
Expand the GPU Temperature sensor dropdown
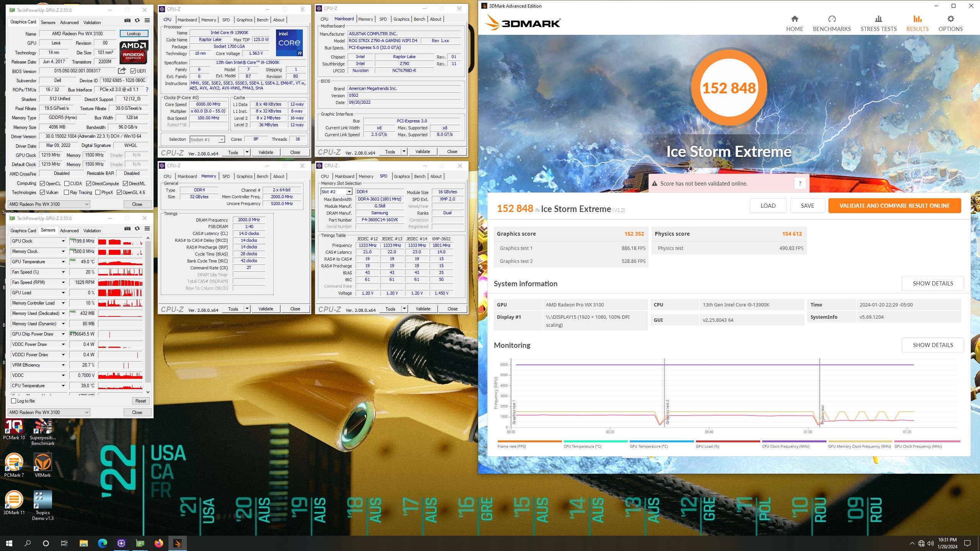[x=63, y=261]
